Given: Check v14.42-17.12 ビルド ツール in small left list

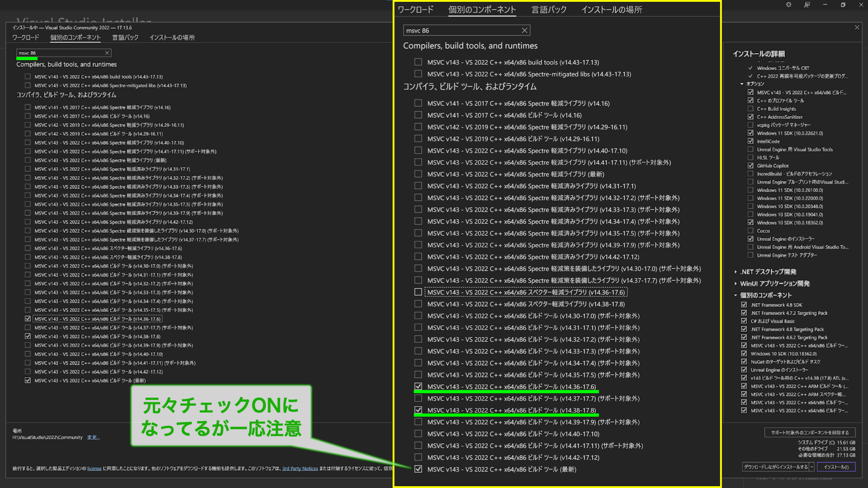Looking at the screenshot, I should click(28, 371).
